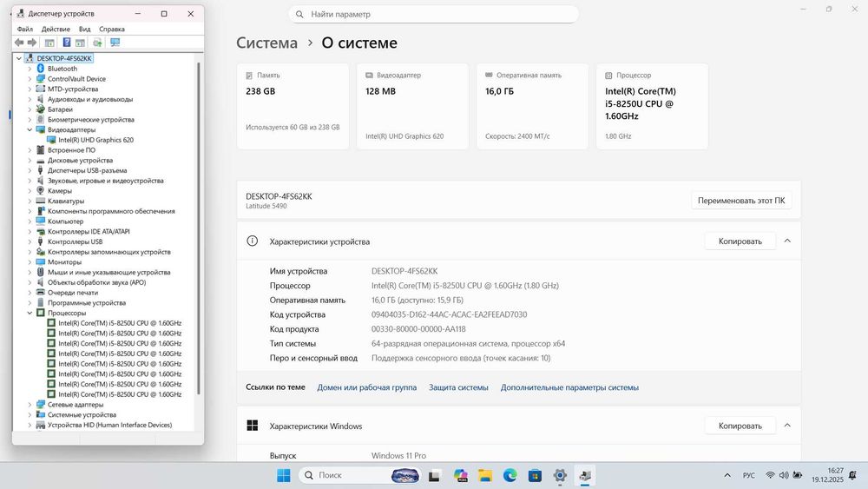Open the Вид menu
868x489 pixels.
coord(85,29)
